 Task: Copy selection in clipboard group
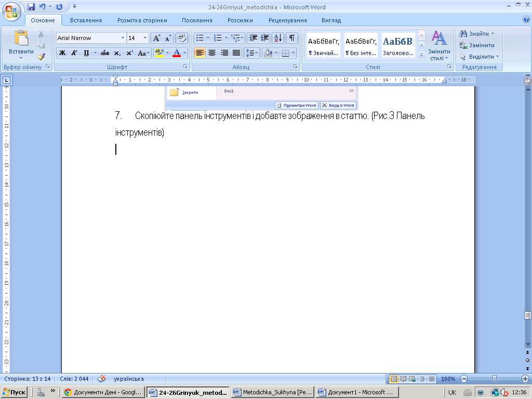[x=41, y=45]
